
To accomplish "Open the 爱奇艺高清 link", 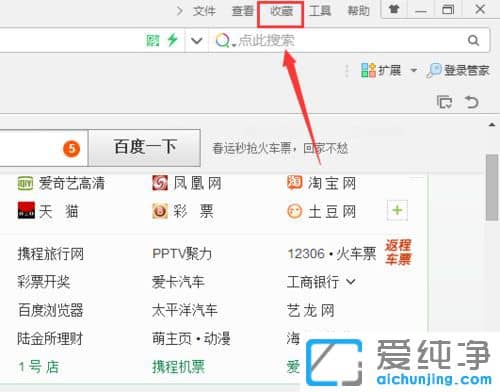I will tap(72, 183).
